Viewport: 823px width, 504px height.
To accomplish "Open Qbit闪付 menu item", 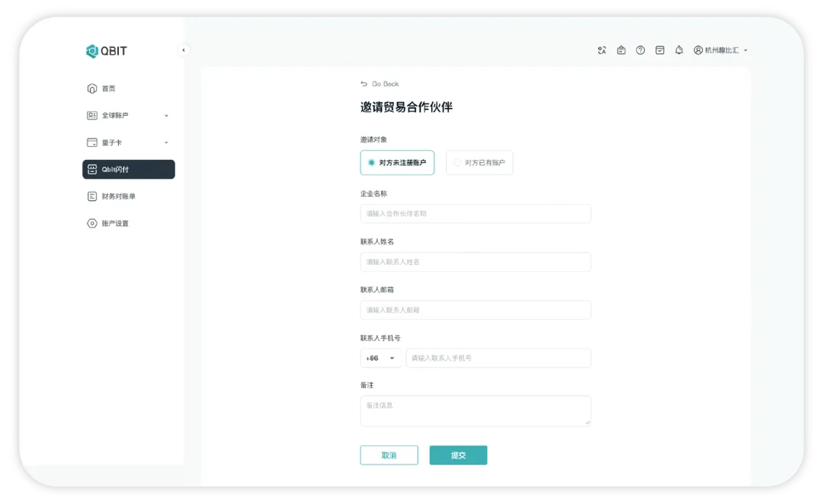I will tap(129, 170).
